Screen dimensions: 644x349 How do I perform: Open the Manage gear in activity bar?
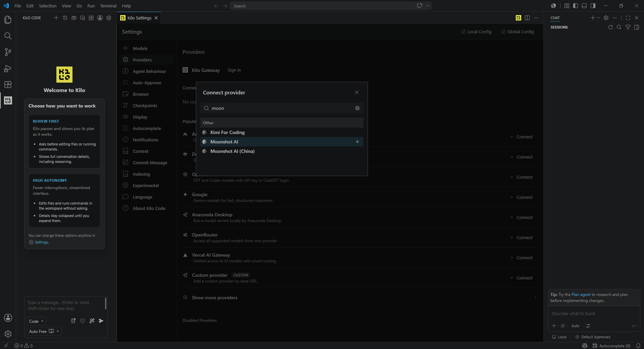pyautogui.click(x=8, y=334)
